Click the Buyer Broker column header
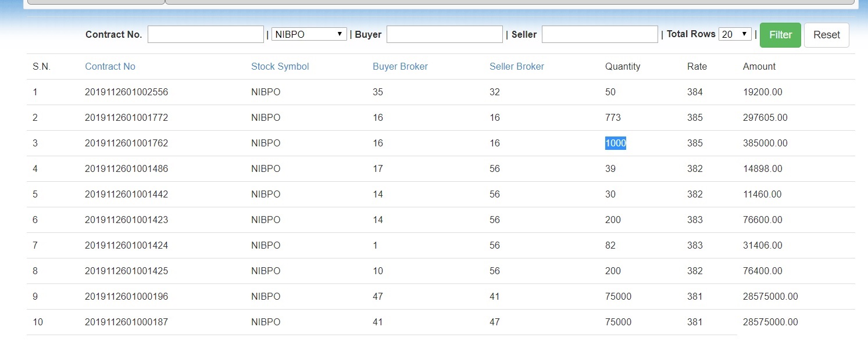The image size is (868, 352). [x=400, y=66]
